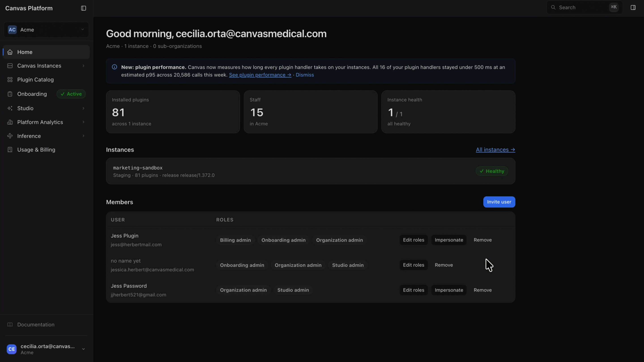This screenshot has width=644, height=362.
Task: Click in the Search field
Action: 584,8
